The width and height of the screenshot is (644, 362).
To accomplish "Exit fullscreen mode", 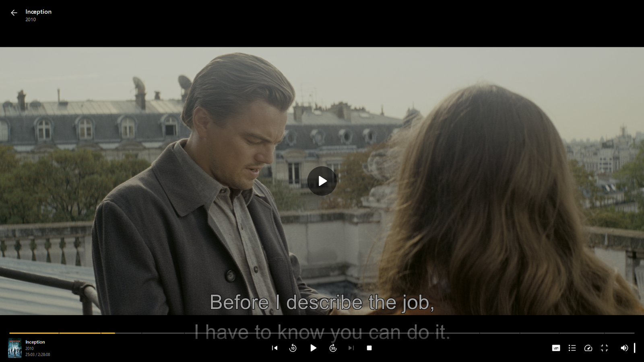I will click(x=604, y=348).
